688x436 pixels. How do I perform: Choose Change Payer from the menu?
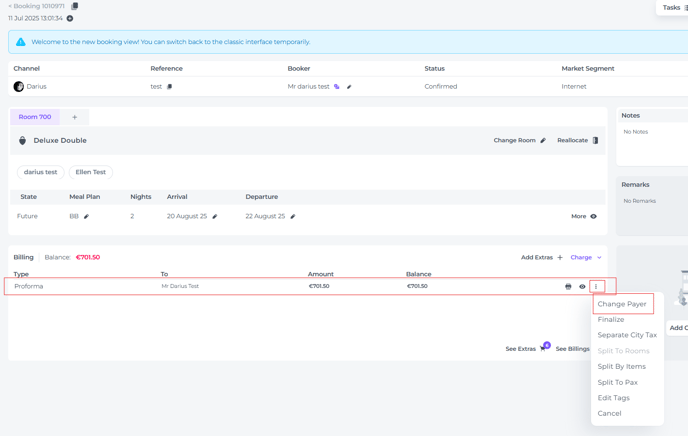(622, 304)
